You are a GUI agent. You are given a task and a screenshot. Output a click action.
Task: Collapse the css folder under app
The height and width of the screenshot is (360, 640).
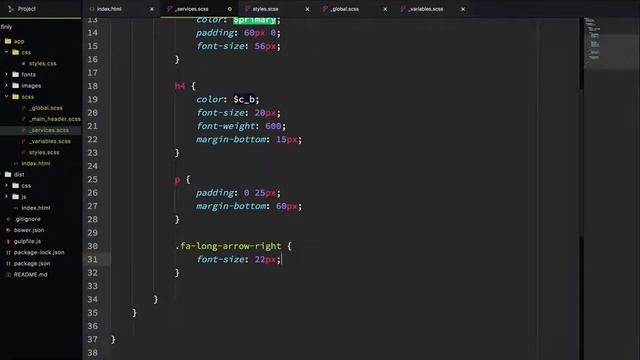pos(7,52)
